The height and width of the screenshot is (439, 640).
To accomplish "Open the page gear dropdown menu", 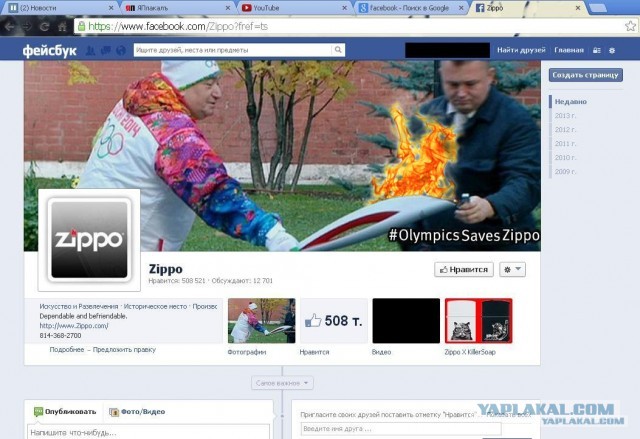I will pos(512,269).
